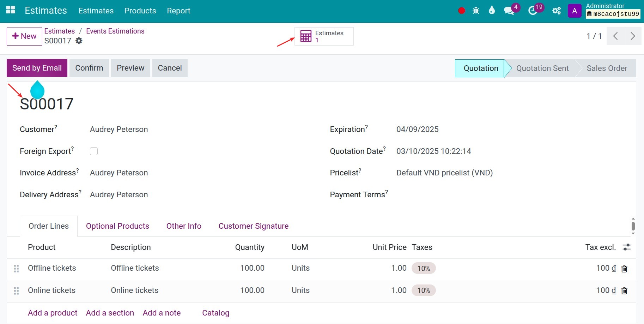The image size is (644, 324).
Task: Click the form vertical scrollbar
Action: click(x=633, y=226)
